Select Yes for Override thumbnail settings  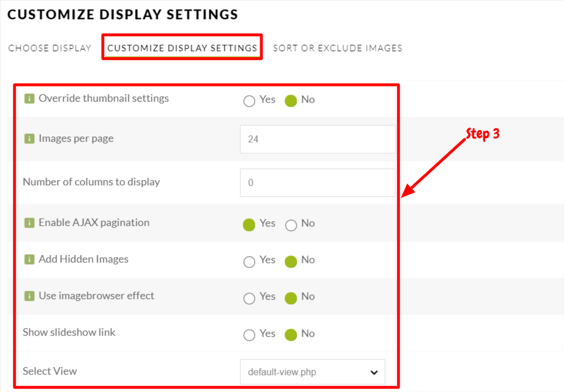click(249, 101)
